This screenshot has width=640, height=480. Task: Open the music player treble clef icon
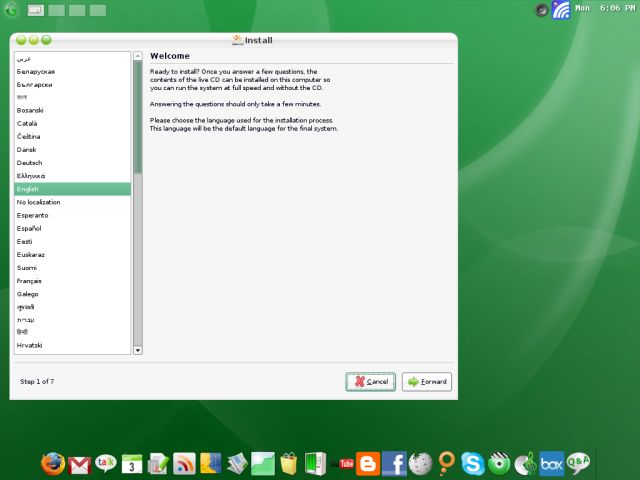click(525, 464)
